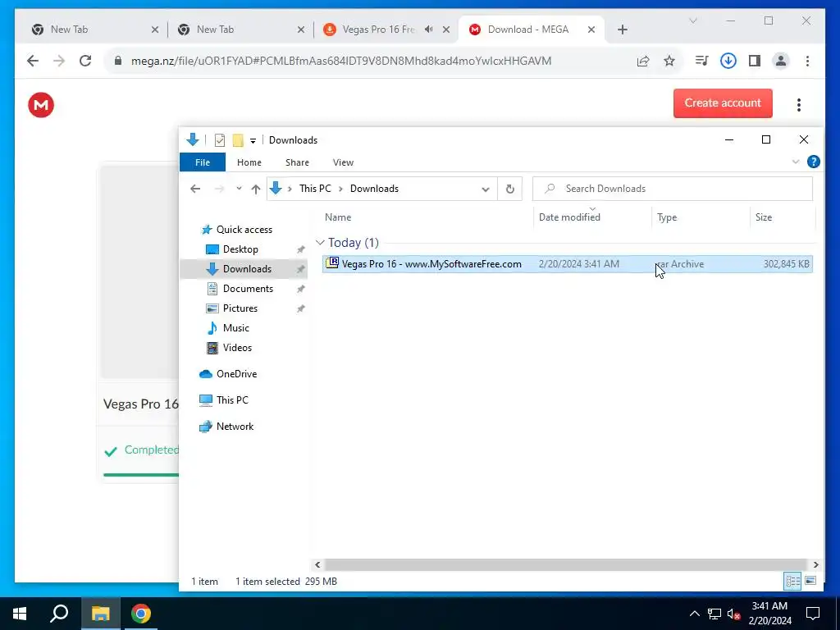840x630 pixels.
Task: Select Music in navigation pane
Action: pos(235,328)
